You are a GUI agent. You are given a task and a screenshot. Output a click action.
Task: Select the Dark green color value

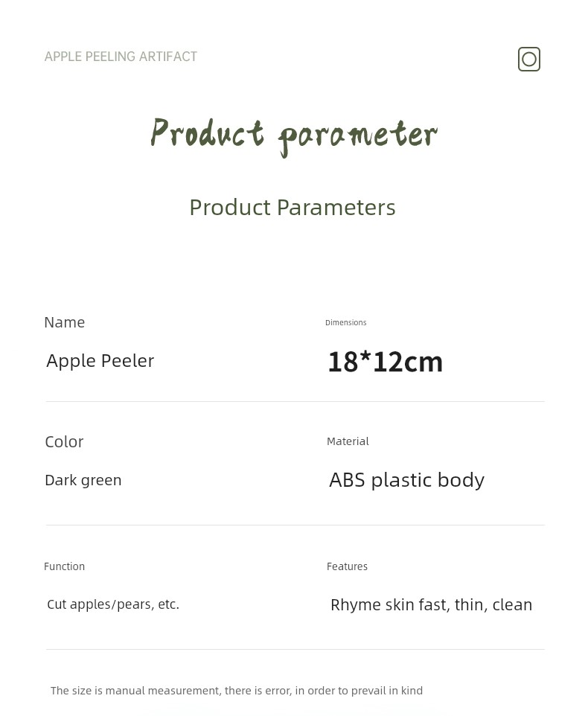coord(83,480)
